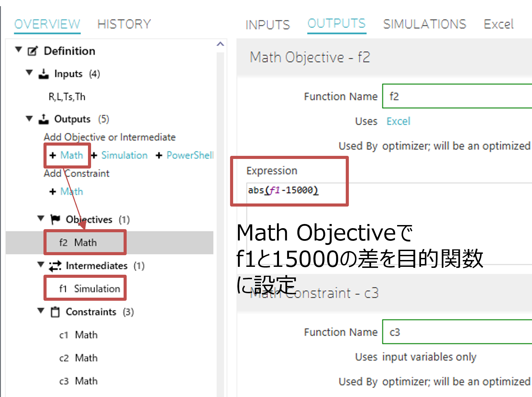Collapse the Inputs section arrow

29,73
